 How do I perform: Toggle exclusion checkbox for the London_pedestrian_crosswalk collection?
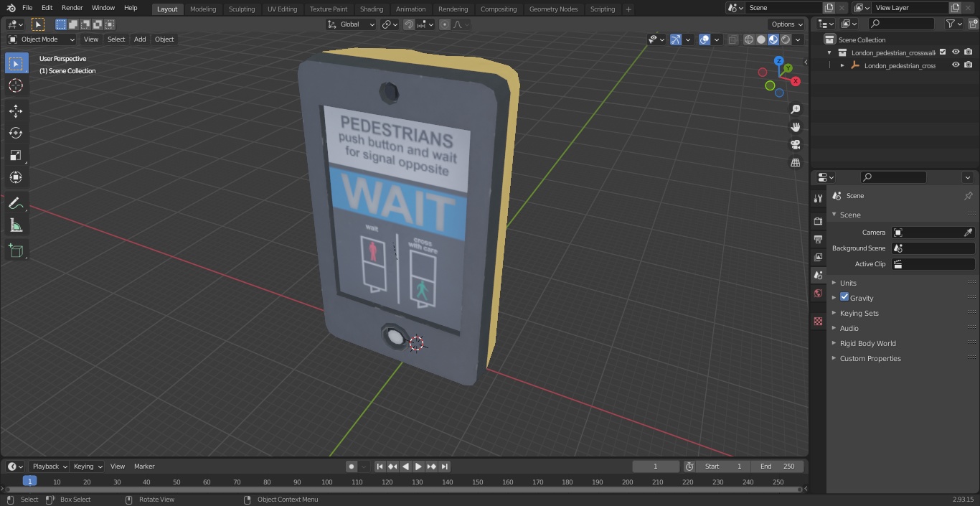point(943,52)
